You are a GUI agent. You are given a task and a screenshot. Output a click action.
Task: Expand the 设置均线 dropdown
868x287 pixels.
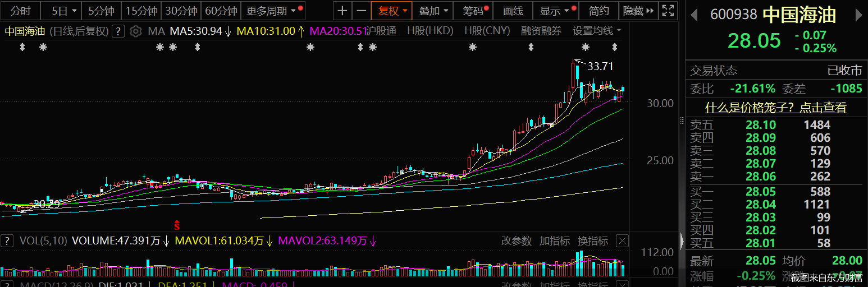[597, 31]
